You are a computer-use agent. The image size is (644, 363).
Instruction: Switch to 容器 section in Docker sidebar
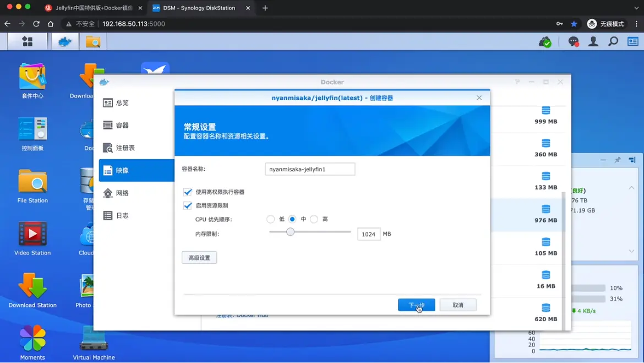tap(122, 126)
